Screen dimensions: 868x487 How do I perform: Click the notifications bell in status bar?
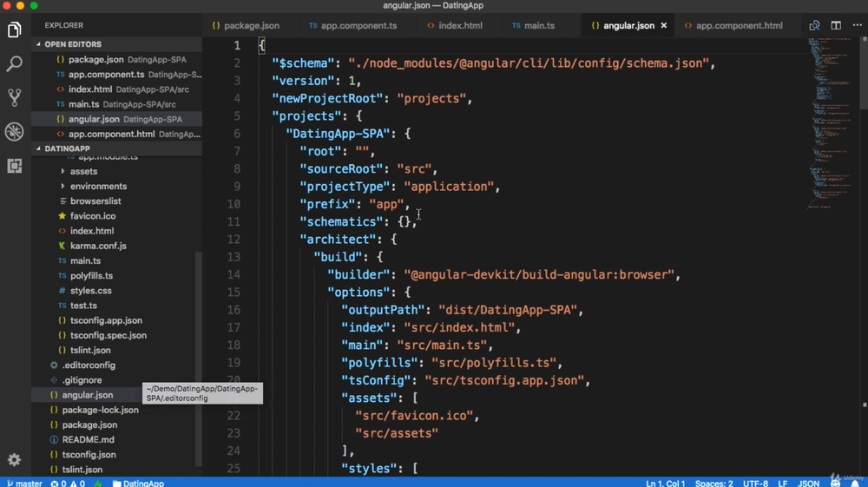855,484
